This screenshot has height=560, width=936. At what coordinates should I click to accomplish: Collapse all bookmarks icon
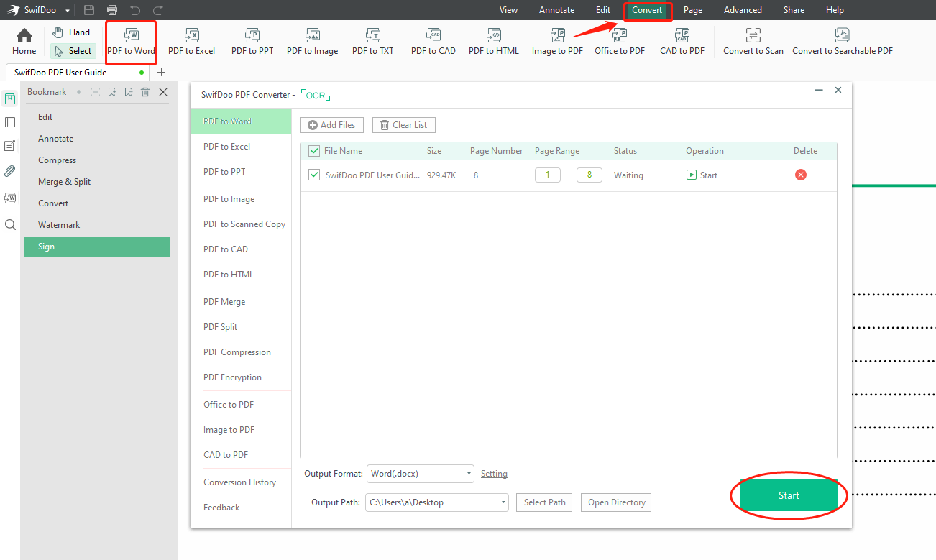(96, 92)
